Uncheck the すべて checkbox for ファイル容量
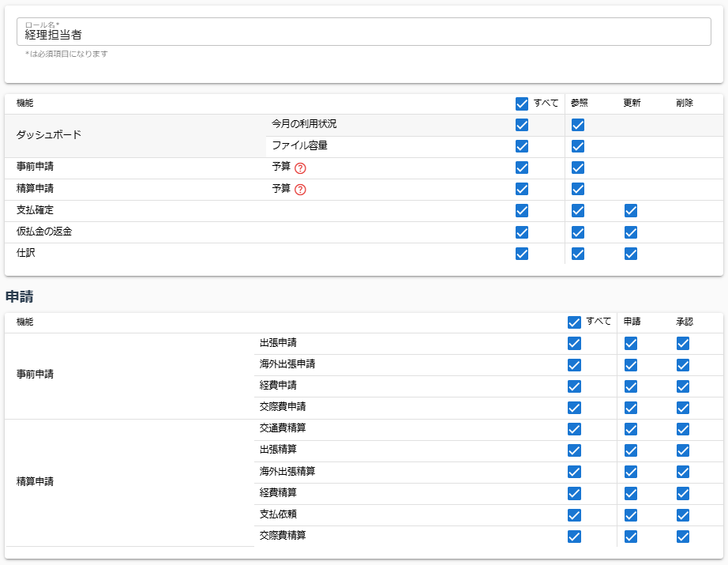The height and width of the screenshot is (565, 728). coord(522,146)
